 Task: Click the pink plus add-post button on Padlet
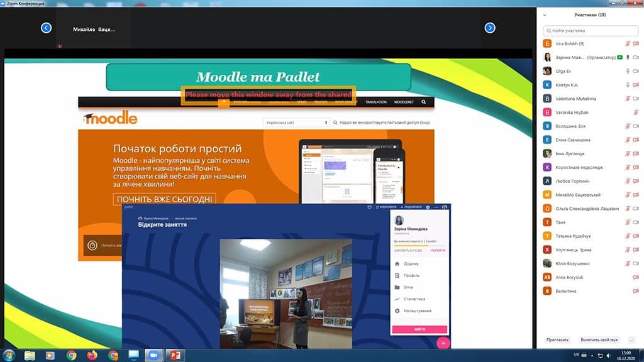443,343
